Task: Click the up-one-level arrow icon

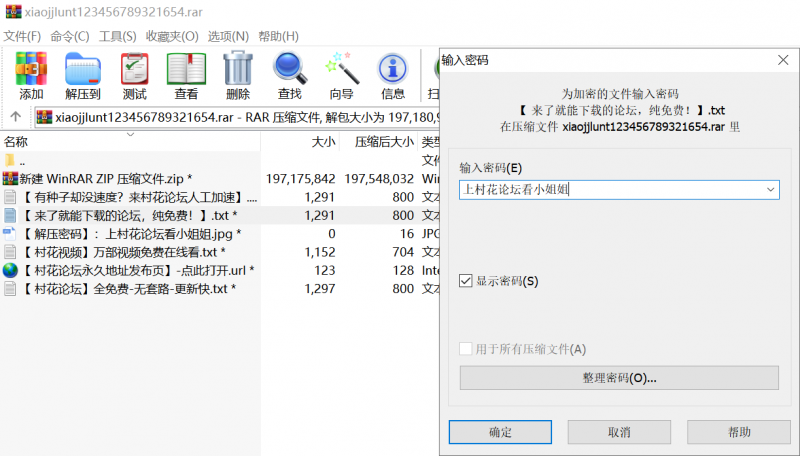Action: click(16, 117)
